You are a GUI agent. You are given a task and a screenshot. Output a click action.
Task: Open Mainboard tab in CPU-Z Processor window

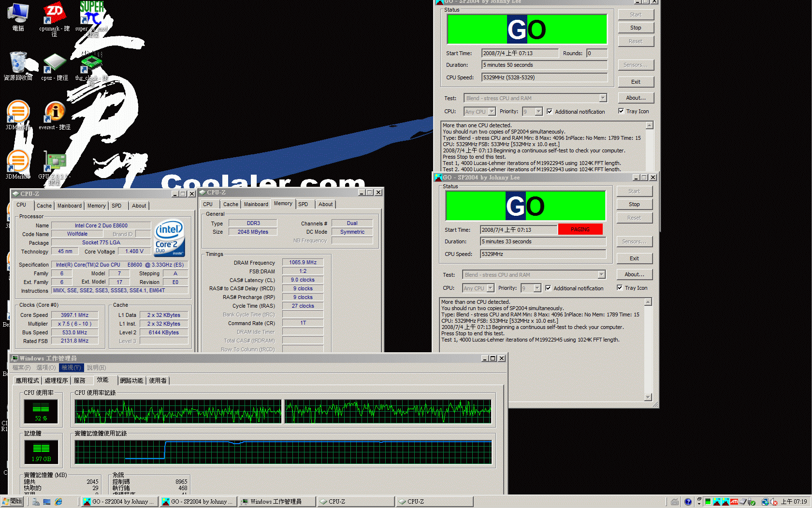[x=70, y=206]
